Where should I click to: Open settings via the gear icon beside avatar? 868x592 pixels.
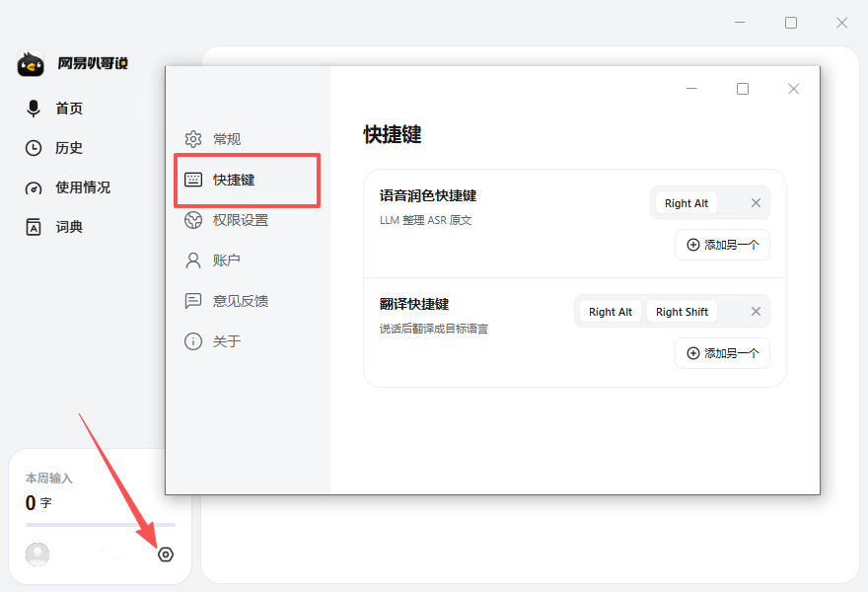(x=166, y=555)
